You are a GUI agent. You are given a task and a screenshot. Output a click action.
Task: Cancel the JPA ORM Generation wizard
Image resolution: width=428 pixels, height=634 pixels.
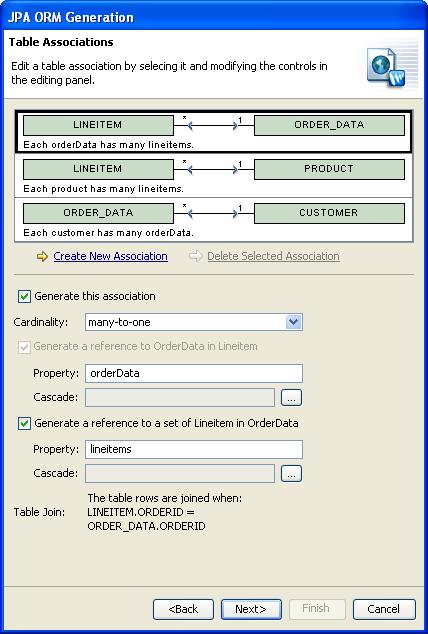click(384, 609)
